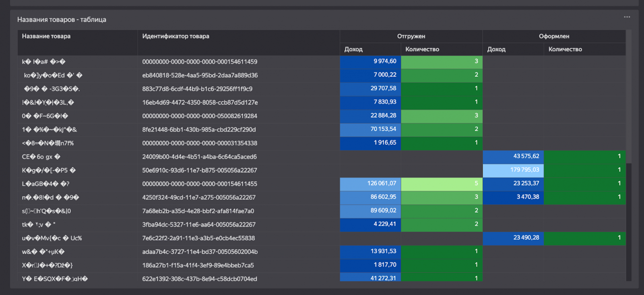This screenshot has height=295, width=644.
Task: Click the Доход header under Оформлен
Action: click(496, 49)
